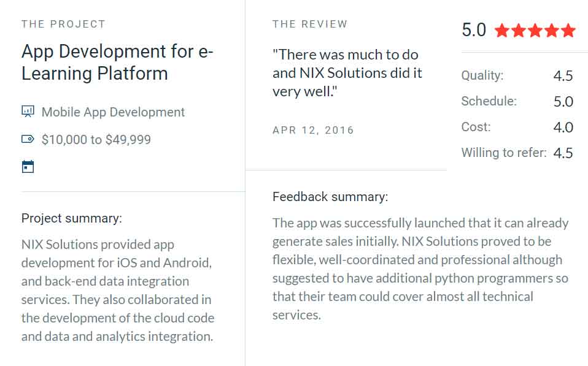Click the Feedback summary heading
Screen dimensions: 588x366
coord(330,197)
